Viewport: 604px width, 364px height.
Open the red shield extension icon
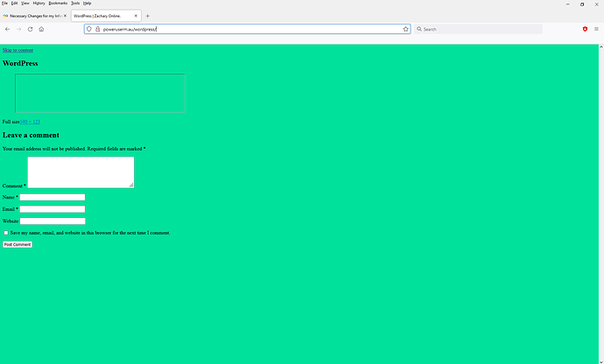click(x=585, y=29)
